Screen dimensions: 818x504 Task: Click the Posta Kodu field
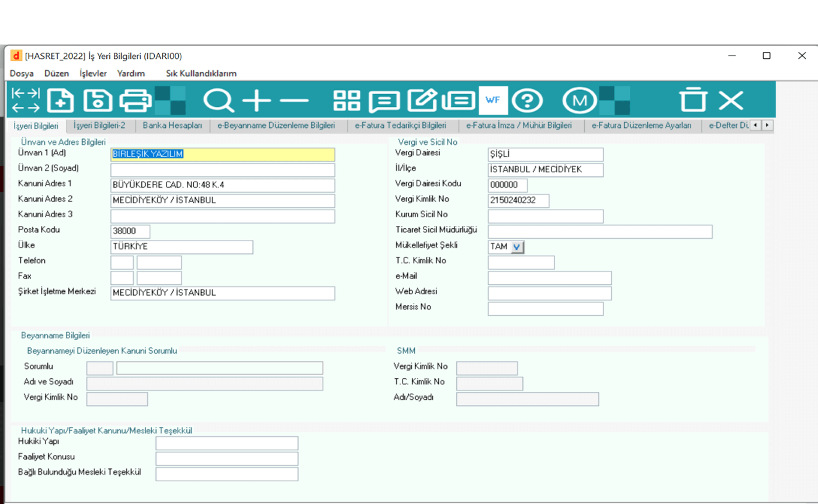pos(130,232)
